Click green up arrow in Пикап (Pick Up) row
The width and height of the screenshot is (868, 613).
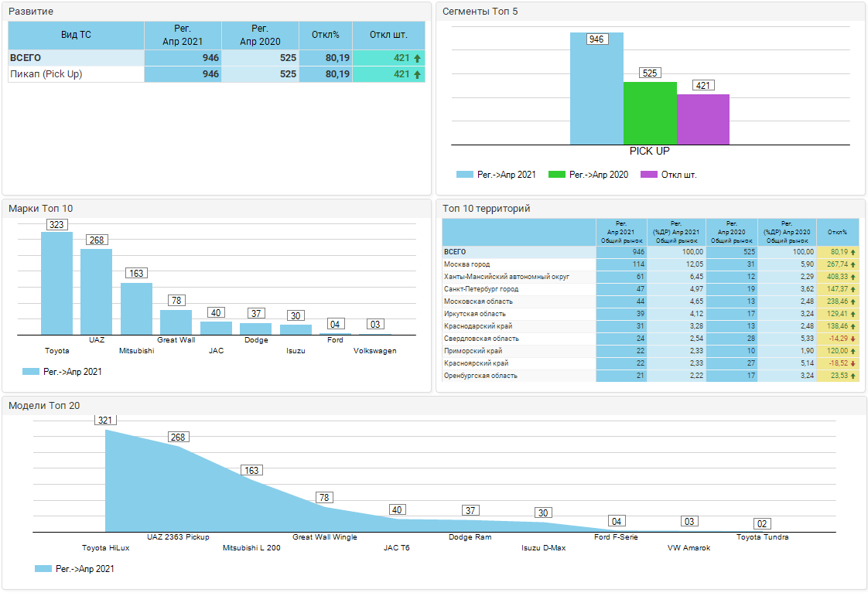point(418,75)
